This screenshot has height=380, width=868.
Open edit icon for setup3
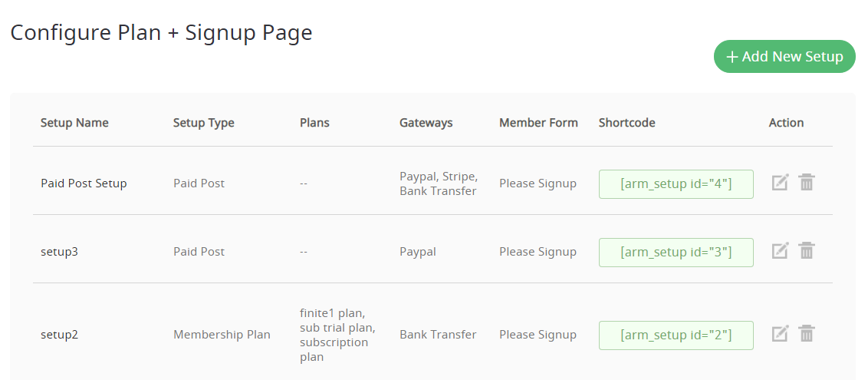click(x=780, y=250)
